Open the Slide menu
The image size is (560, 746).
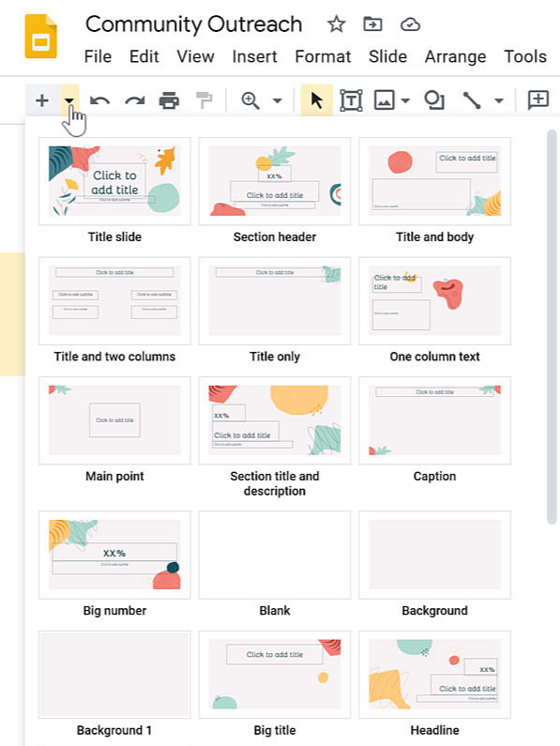pos(387,56)
